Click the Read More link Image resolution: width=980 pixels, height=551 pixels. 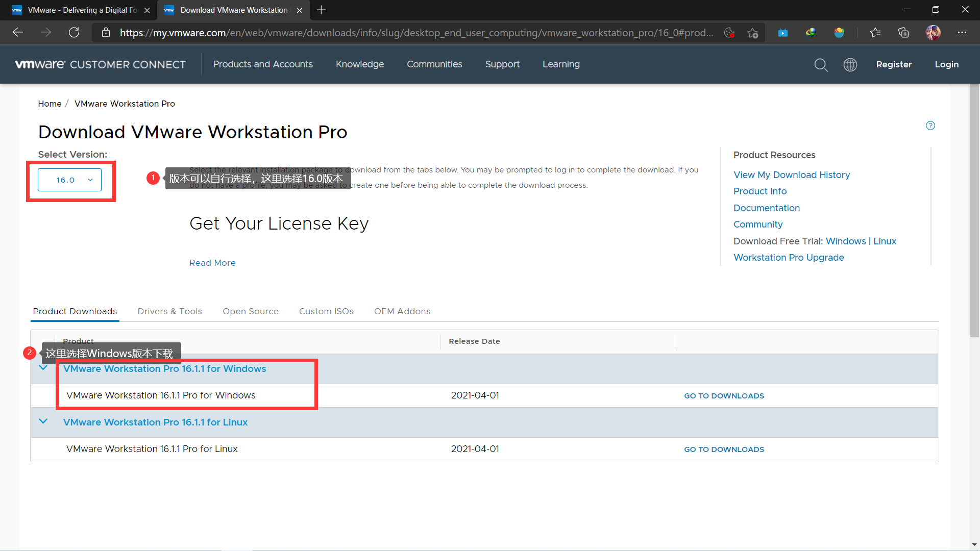pos(212,263)
